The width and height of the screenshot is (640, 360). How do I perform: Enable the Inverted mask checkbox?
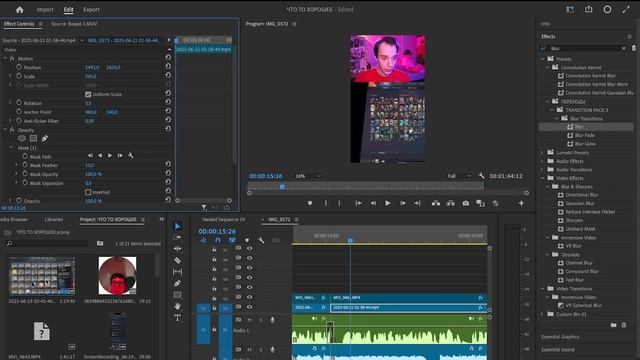coord(88,192)
